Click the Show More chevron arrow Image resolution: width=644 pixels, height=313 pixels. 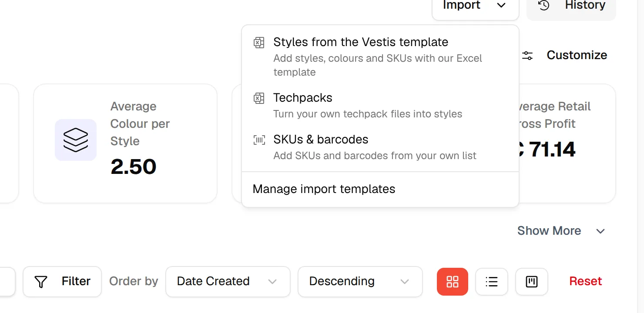[600, 231]
